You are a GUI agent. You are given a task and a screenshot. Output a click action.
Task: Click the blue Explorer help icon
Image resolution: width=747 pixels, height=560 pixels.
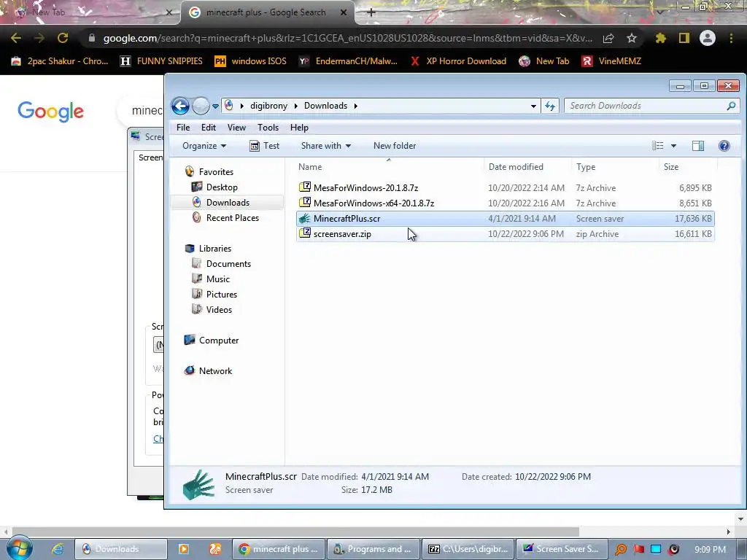click(724, 146)
